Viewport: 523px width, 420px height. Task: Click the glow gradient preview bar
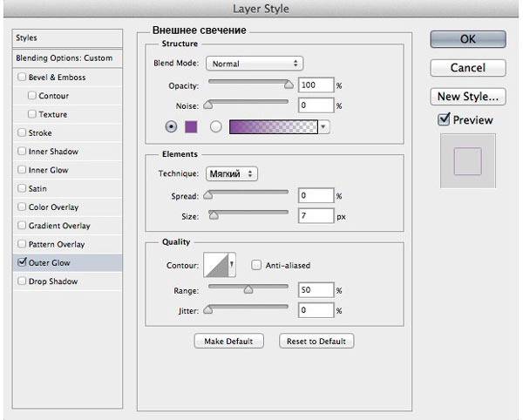[x=273, y=127]
